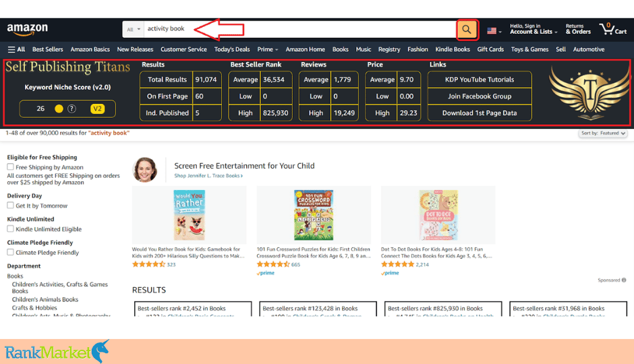Click Join Facebook Group button
The image size is (634, 364).
480,96
